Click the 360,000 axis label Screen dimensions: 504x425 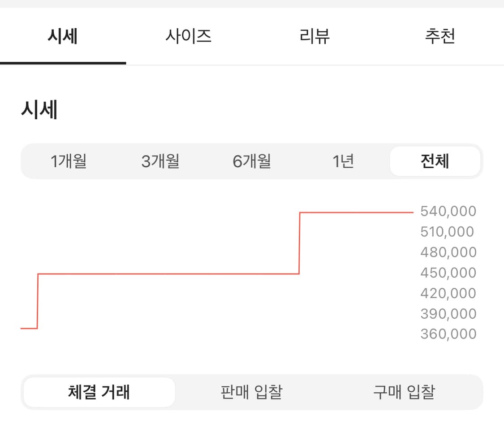pos(448,334)
